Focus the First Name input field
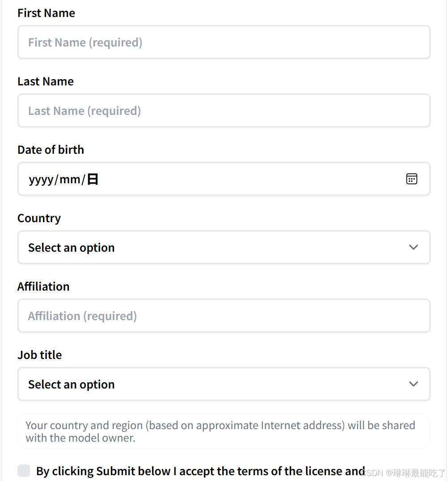The width and height of the screenshot is (448, 481). click(x=224, y=42)
